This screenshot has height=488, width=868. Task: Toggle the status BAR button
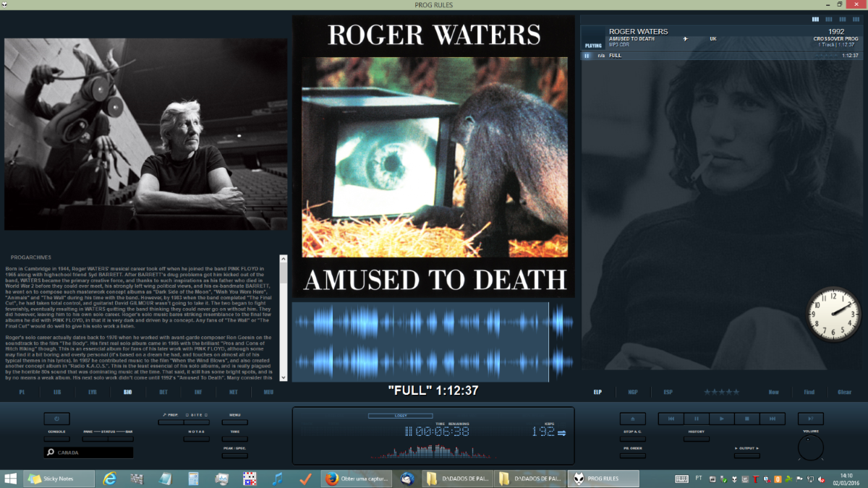(121, 438)
